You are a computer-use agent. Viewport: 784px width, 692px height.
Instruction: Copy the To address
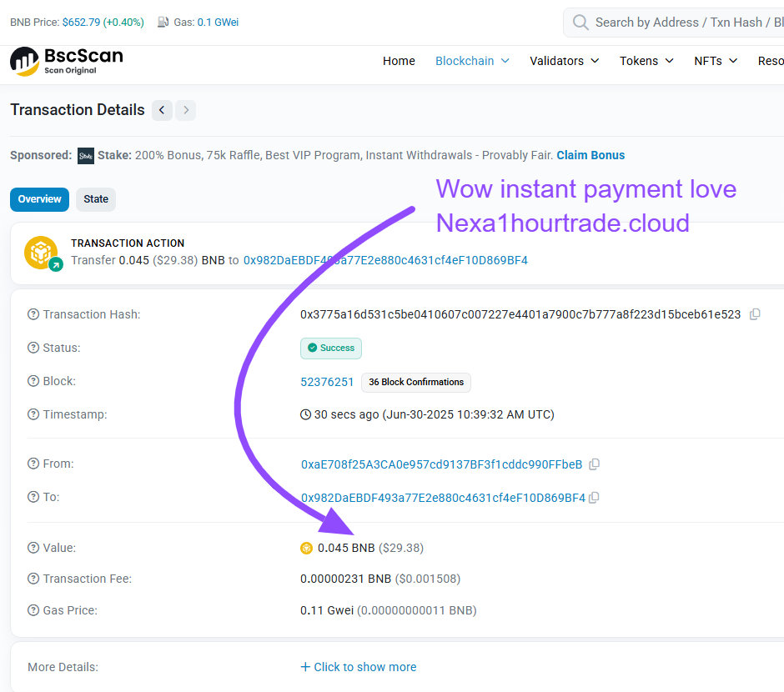(x=594, y=498)
